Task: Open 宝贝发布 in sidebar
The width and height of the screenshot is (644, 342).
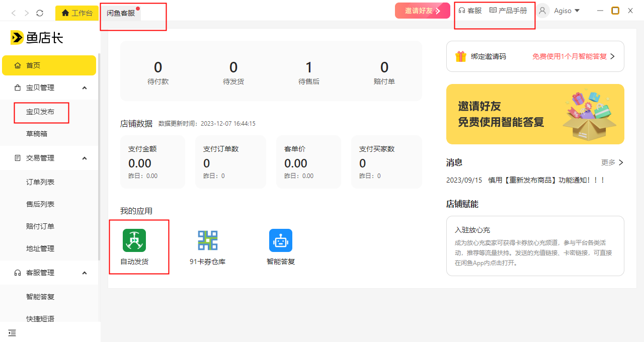Action: (x=40, y=112)
